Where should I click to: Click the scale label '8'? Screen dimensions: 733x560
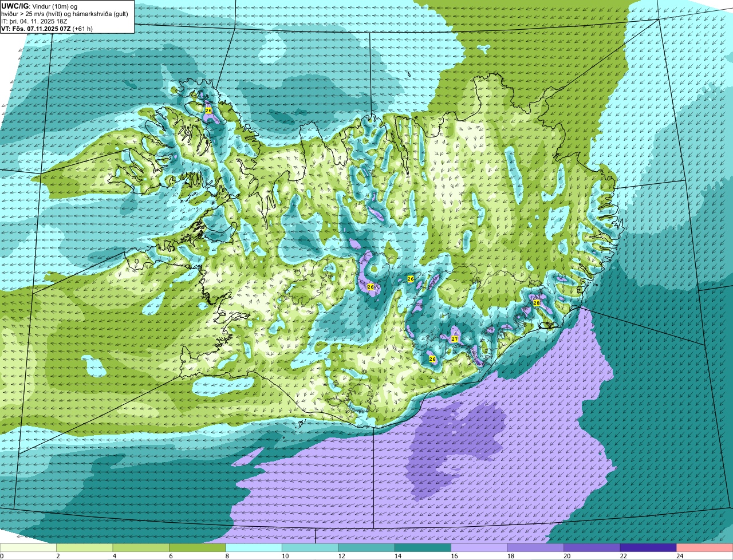(227, 556)
